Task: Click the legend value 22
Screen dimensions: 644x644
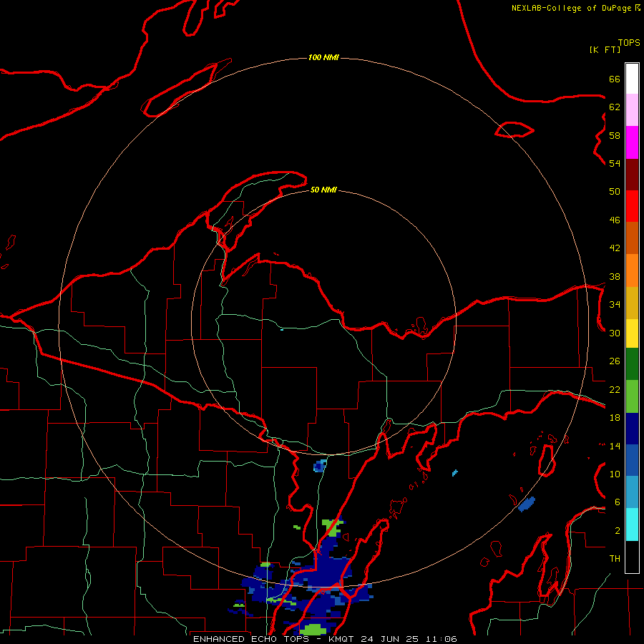Action: point(615,389)
